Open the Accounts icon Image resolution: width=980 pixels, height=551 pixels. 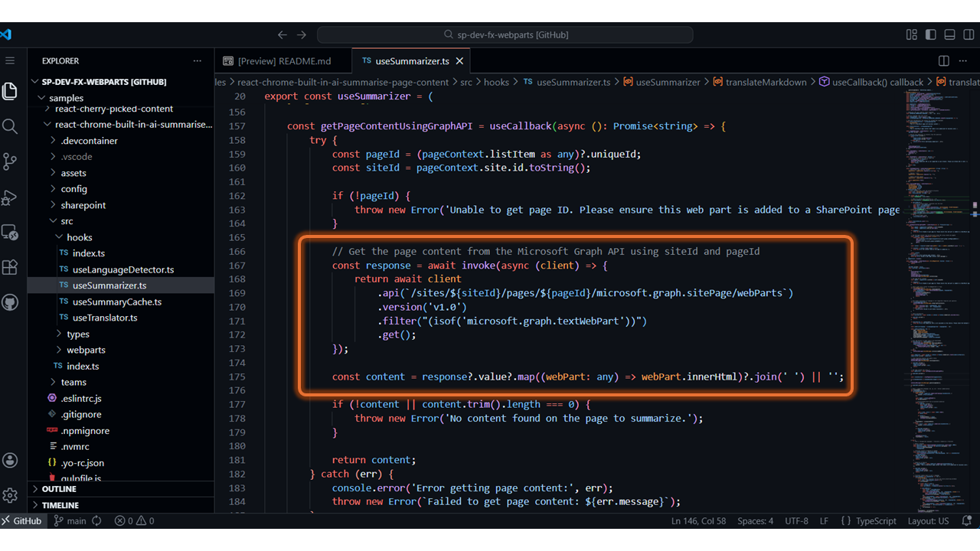(x=10, y=460)
